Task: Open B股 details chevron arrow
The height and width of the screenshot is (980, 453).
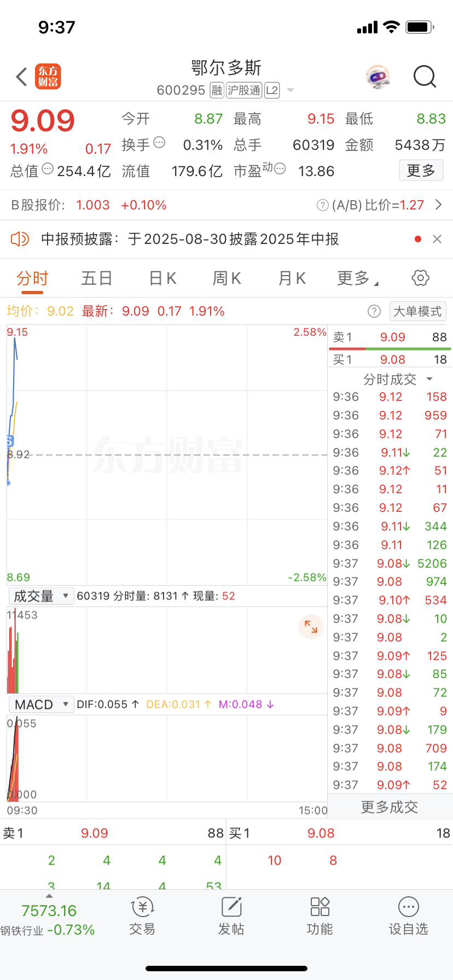Action: 438,205
